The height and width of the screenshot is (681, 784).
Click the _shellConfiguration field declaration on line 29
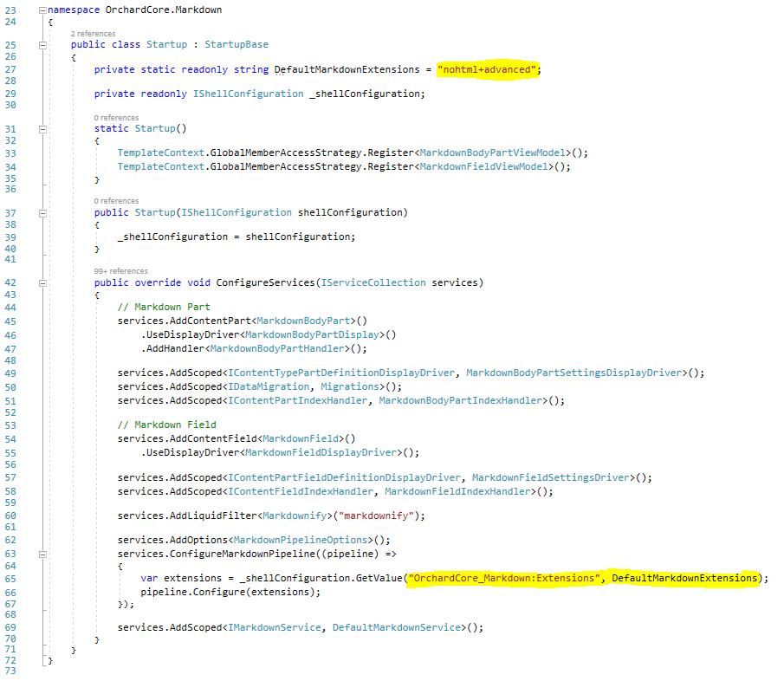[x=366, y=94]
